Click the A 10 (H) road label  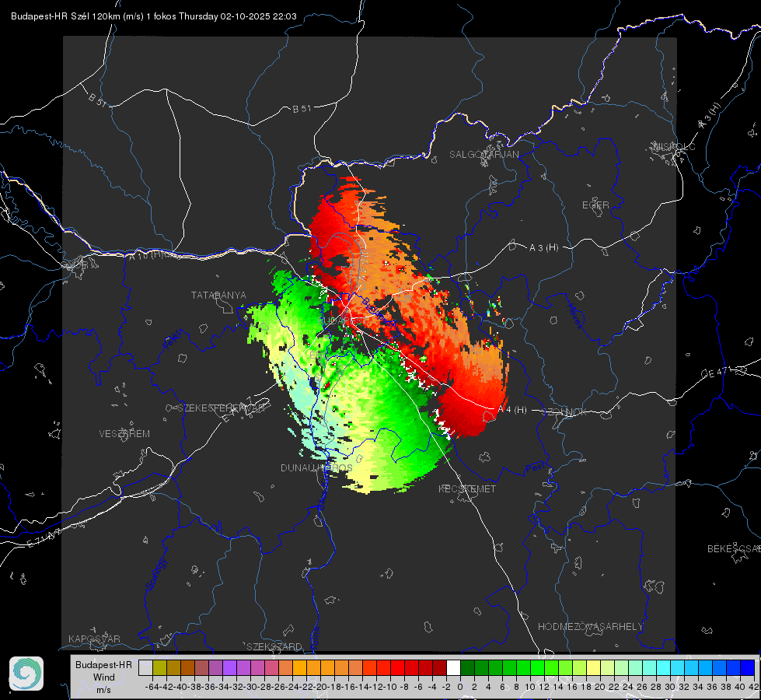(147, 254)
